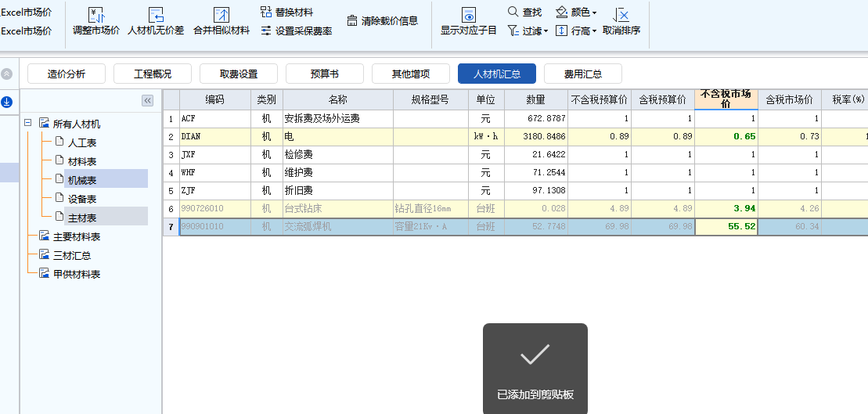Select 替换材料 in the toolbar

click(286, 13)
